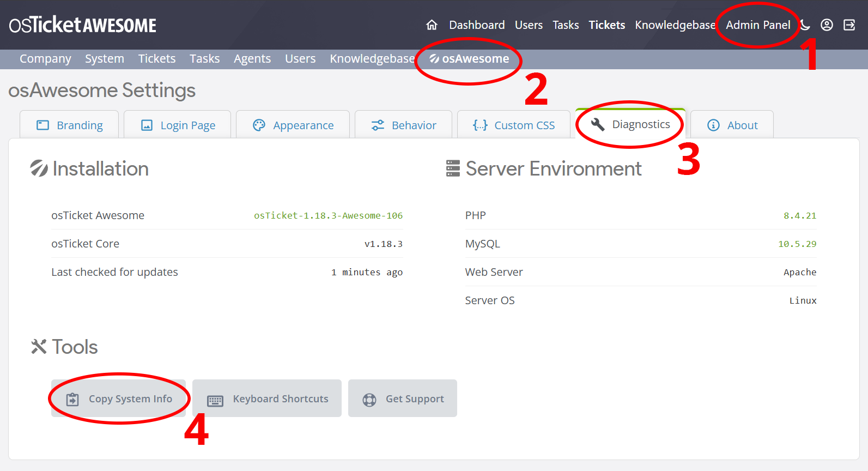This screenshot has height=471, width=868.
Task: Click the osTicket Core value v1.18.3
Action: tap(384, 244)
